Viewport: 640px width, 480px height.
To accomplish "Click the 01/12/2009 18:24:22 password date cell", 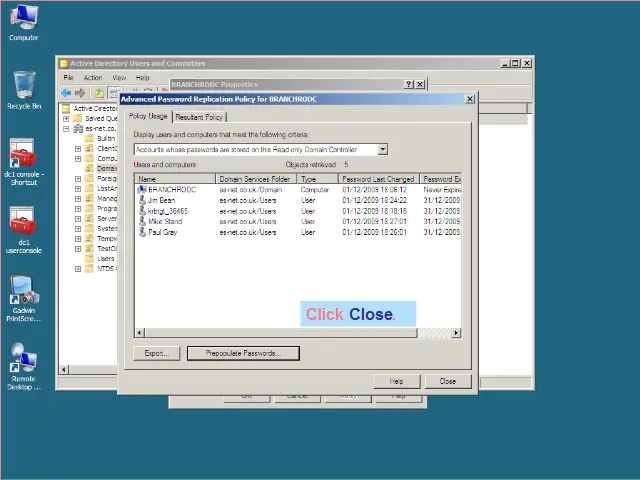I will 375,200.
